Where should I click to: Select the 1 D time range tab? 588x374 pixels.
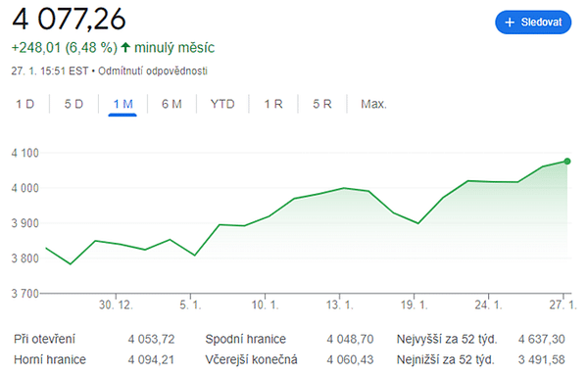tap(25, 104)
